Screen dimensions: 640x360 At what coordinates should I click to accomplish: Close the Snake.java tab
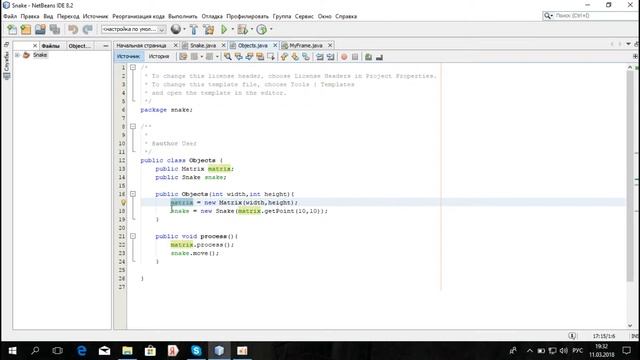(223, 45)
